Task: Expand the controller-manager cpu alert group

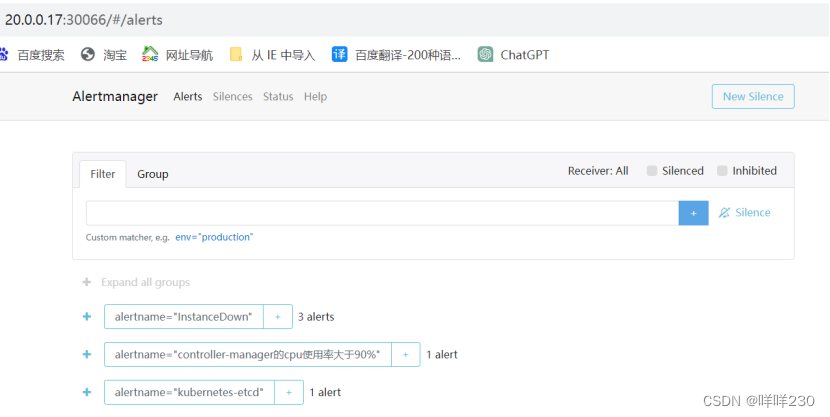Action: [x=87, y=355]
